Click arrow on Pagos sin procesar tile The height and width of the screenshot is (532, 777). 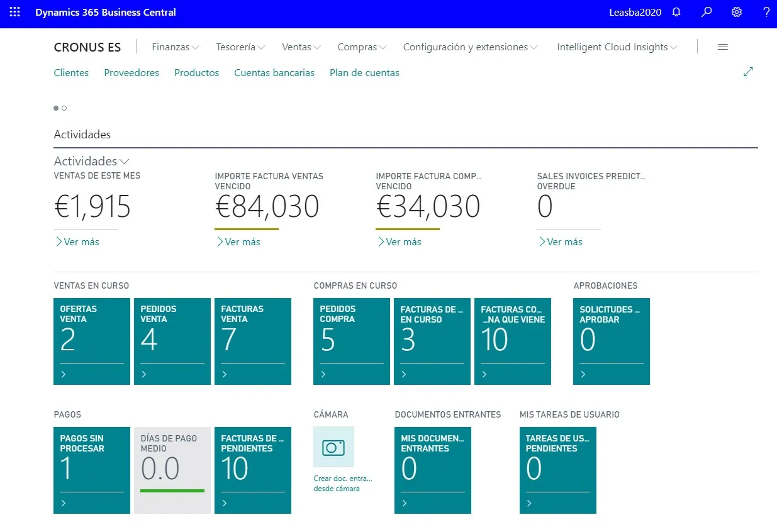(64, 503)
